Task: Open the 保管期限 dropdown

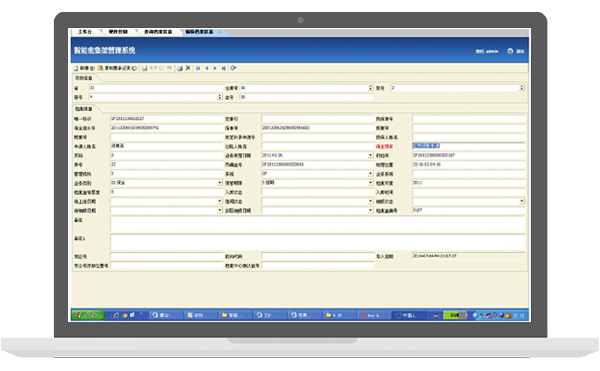Action: (x=370, y=183)
